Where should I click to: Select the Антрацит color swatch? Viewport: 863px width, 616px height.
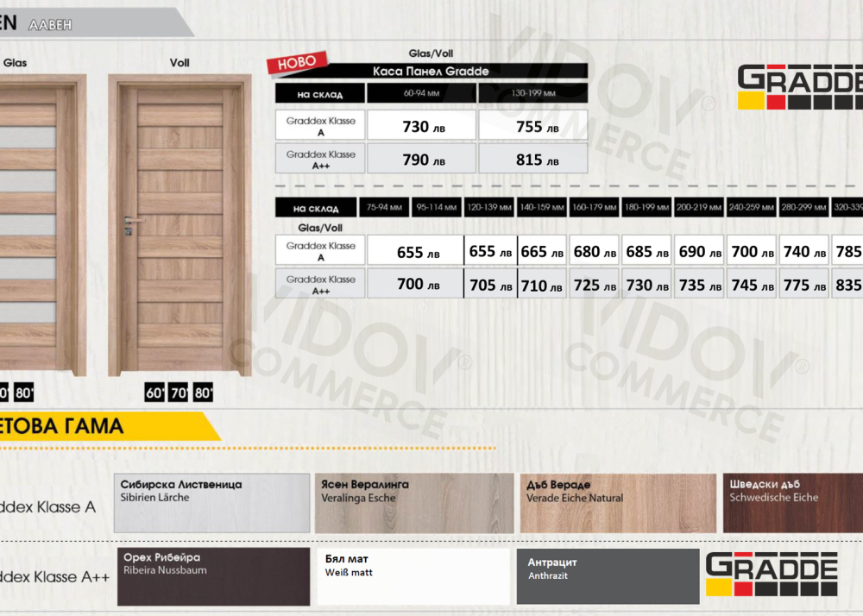tap(608, 576)
